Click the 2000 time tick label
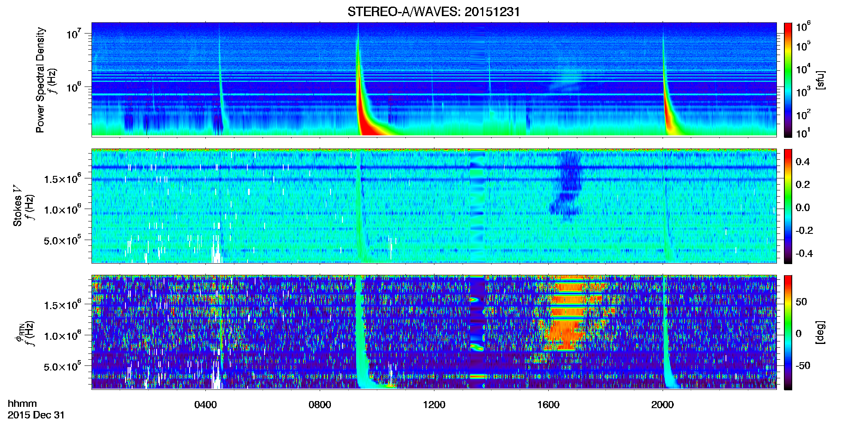The height and width of the screenshot is (447, 868). 663,404
